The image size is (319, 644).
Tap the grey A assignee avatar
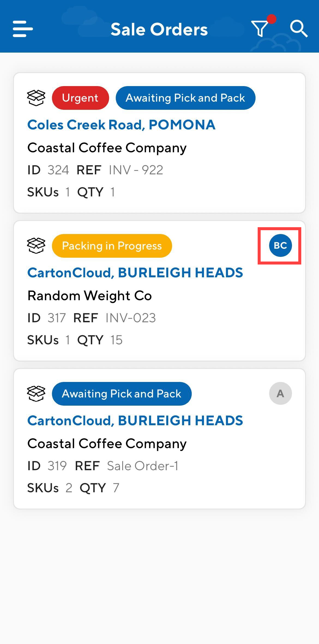[280, 393]
